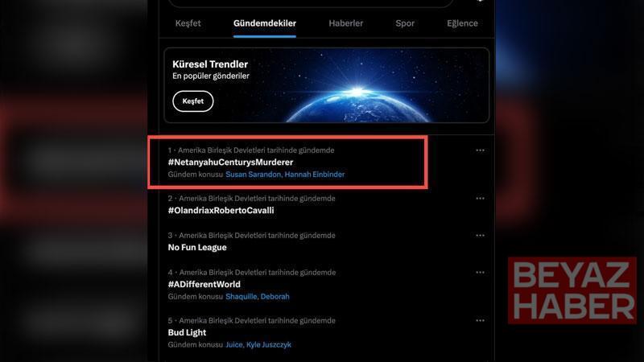The height and width of the screenshot is (362, 644).
Task: Click the Shaquille, Deborah topic link
Action: (258, 296)
